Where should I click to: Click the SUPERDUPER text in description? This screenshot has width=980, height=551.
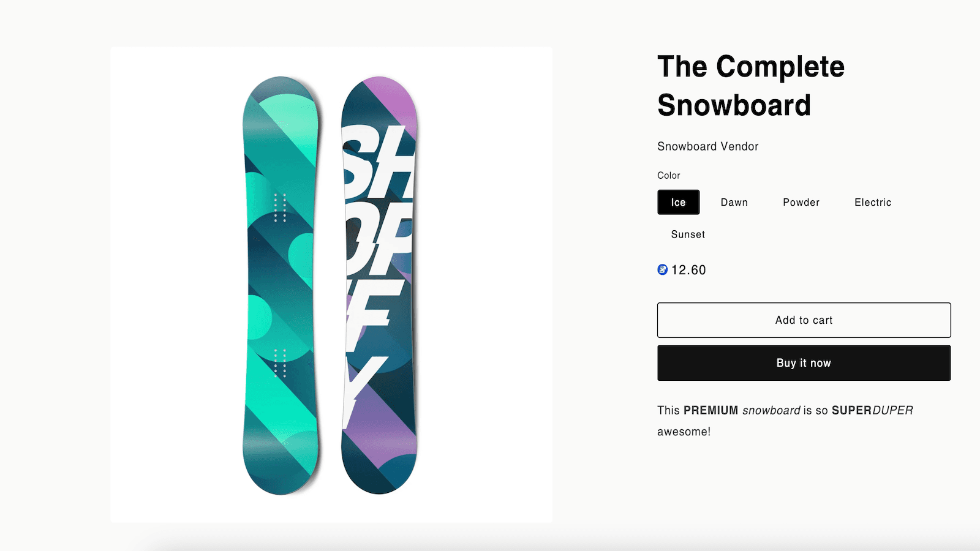[x=872, y=410]
